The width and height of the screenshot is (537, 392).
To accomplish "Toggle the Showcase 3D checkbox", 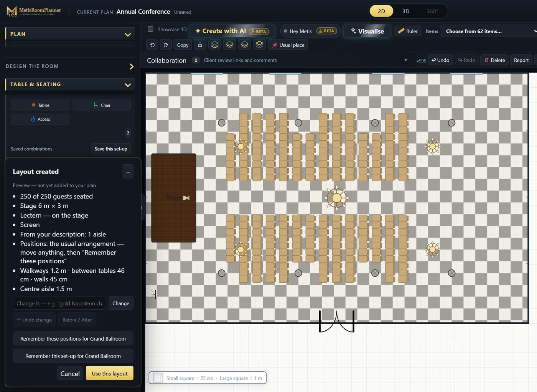I will coord(151,29).
